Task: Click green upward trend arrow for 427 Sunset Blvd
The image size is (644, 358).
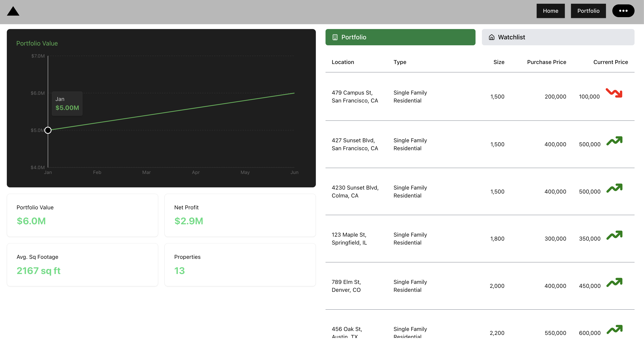Action: (614, 141)
